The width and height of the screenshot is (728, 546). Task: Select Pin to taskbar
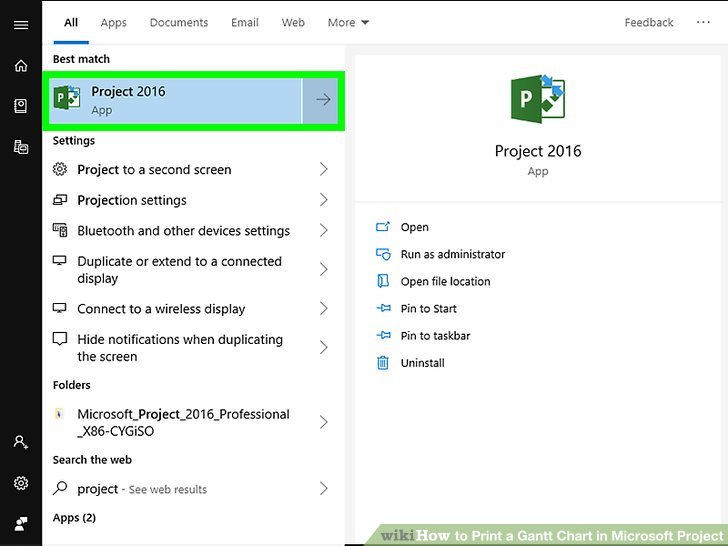click(x=435, y=336)
